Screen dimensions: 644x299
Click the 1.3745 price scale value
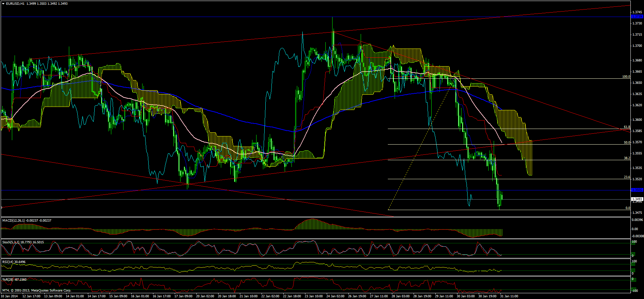click(x=638, y=12)
